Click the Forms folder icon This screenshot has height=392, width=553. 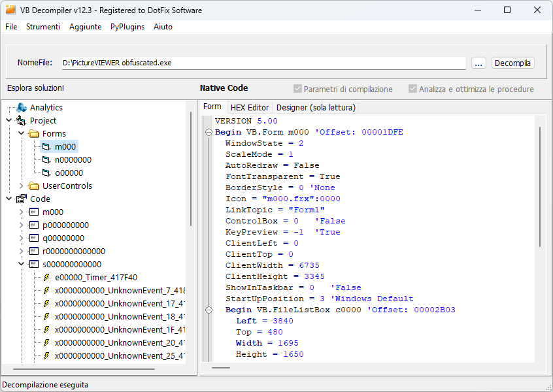coord(34,133)
